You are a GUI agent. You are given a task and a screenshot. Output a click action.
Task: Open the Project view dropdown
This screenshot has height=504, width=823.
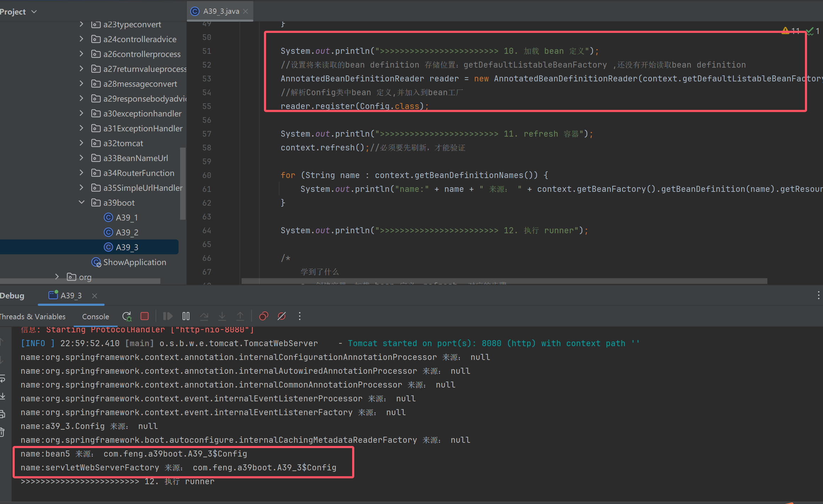pos(34,12)
